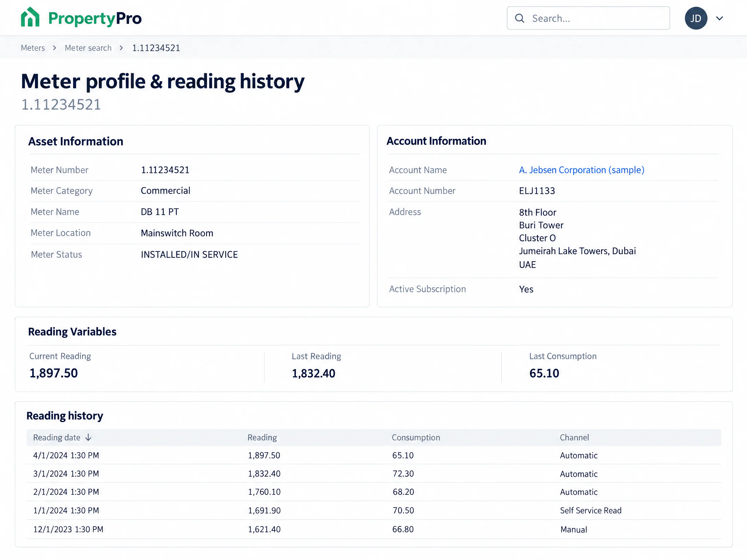
Task: Open the JD user avatar
Action: 696,18
